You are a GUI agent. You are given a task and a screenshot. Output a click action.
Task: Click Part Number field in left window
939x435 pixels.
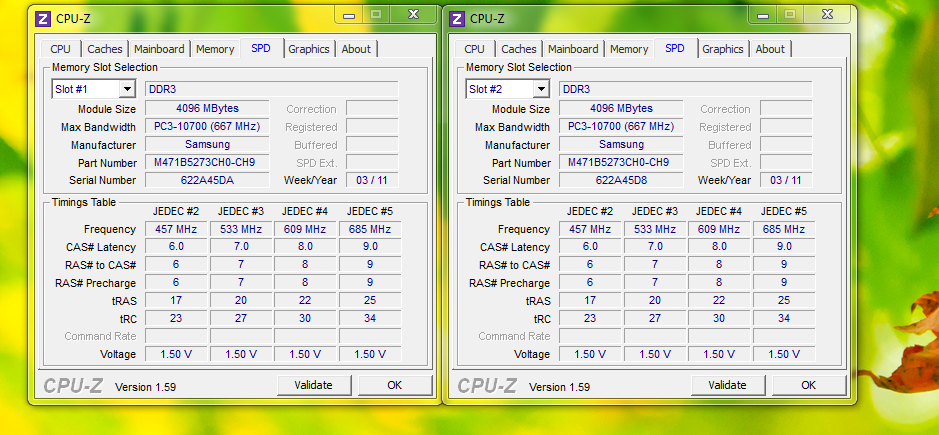[x=207, y=162]
